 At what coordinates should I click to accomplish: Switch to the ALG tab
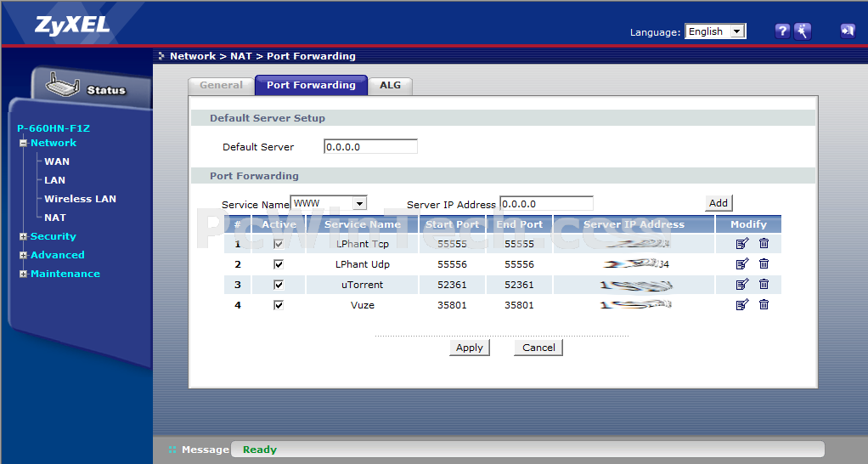click(391, 85)
